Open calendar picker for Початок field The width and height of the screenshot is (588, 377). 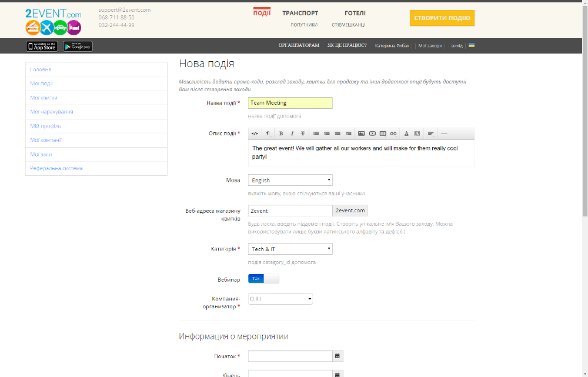tap(338, 356)
